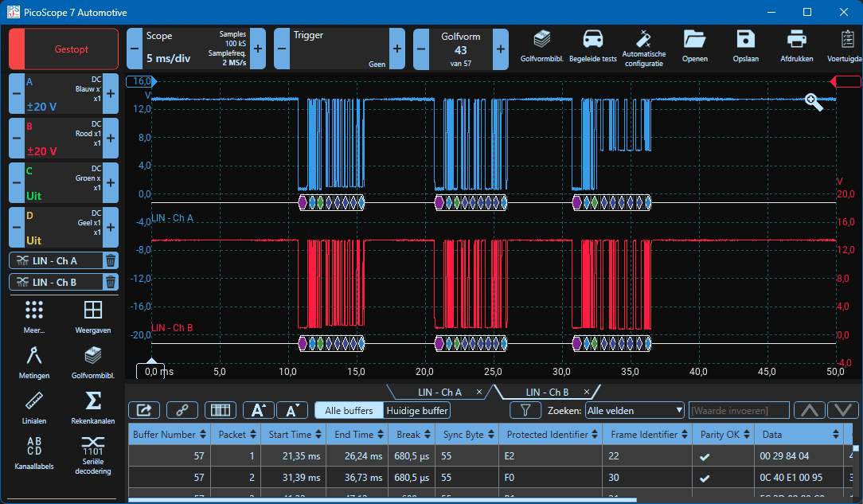Select the Alle buffers option
The image size is (863, 504).
pos(348,411)
